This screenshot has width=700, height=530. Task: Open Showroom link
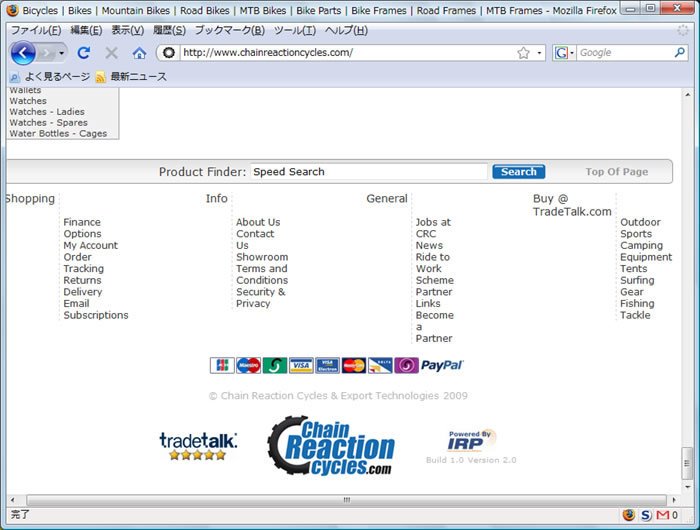point(262,257)
